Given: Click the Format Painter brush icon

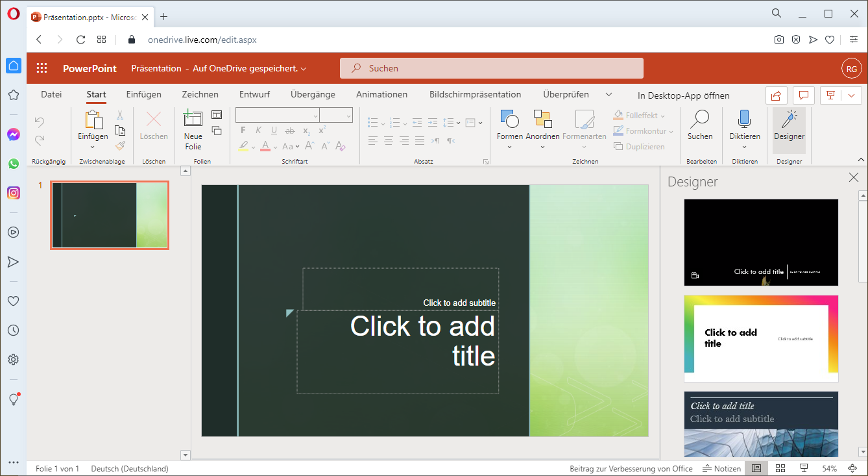Looking at the screenshot, I should point(120,146).
